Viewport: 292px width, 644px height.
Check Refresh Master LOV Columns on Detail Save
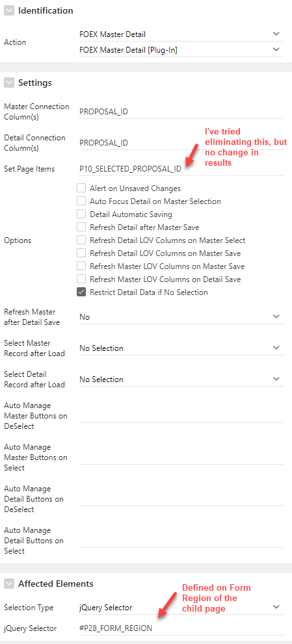(x=81, y=279)
